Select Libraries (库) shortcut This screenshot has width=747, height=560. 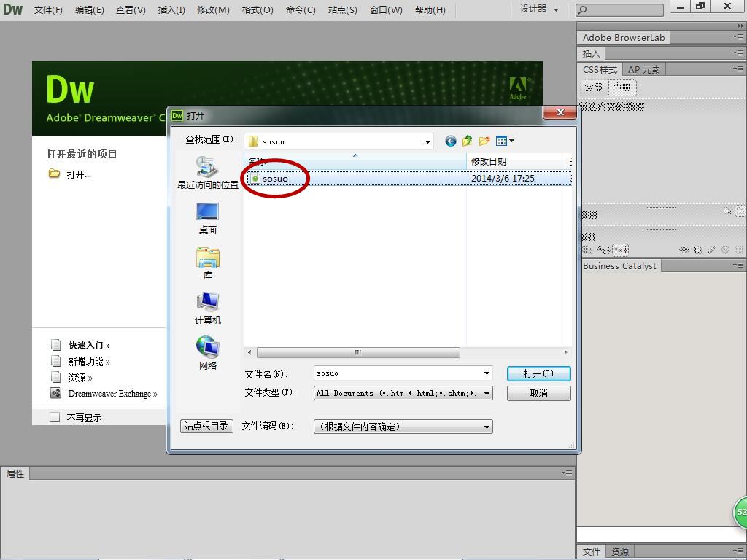(x=208, y=263)
